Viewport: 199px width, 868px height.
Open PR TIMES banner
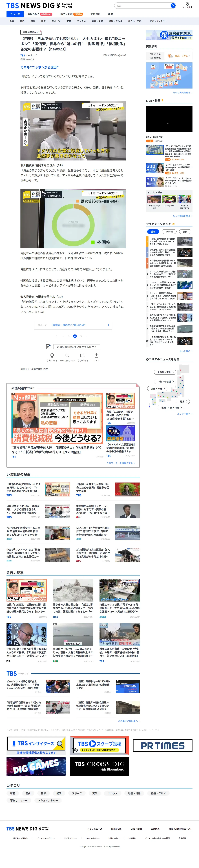[x=163, y=746]
